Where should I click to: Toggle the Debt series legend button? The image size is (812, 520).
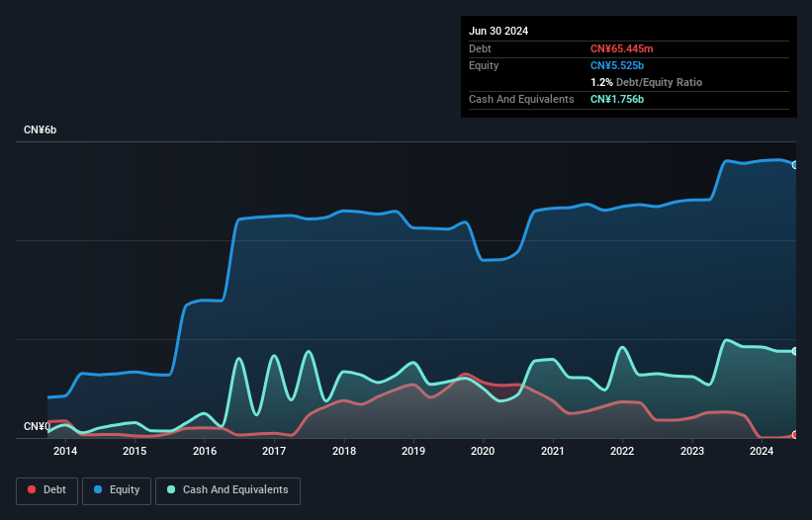click(x=46, y=490)
